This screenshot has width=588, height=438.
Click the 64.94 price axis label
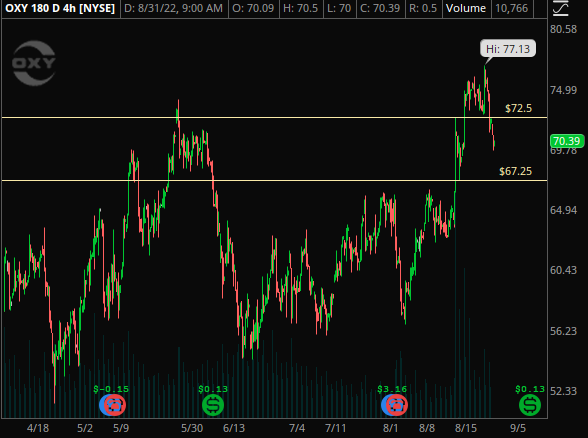click(563, 210)
